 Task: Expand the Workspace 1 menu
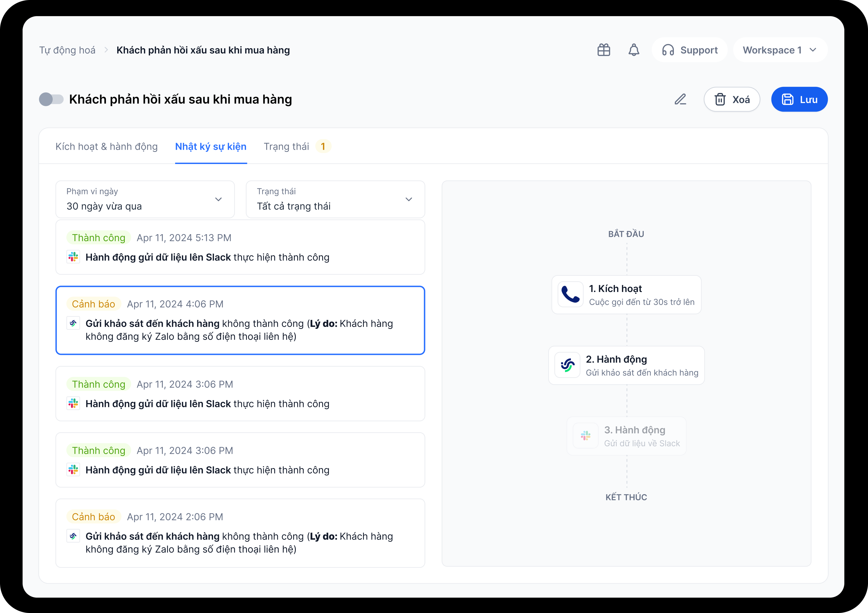(780, 50)
